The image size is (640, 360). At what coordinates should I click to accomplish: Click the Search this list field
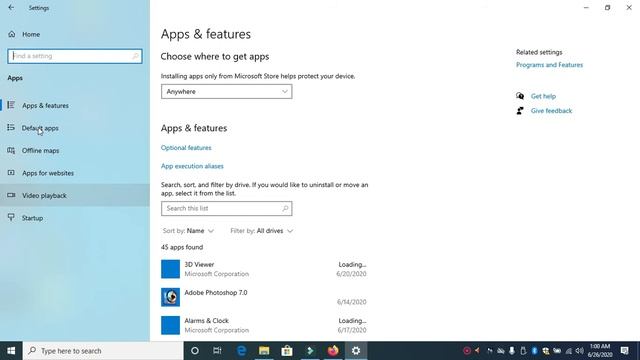tap(227, 208)
